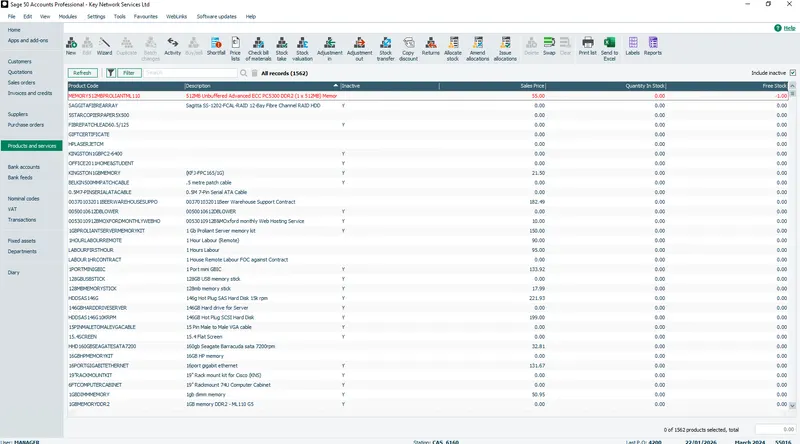Open stock Returns
The height and width of the screenshot is (444, 800).
click(431, 46)
